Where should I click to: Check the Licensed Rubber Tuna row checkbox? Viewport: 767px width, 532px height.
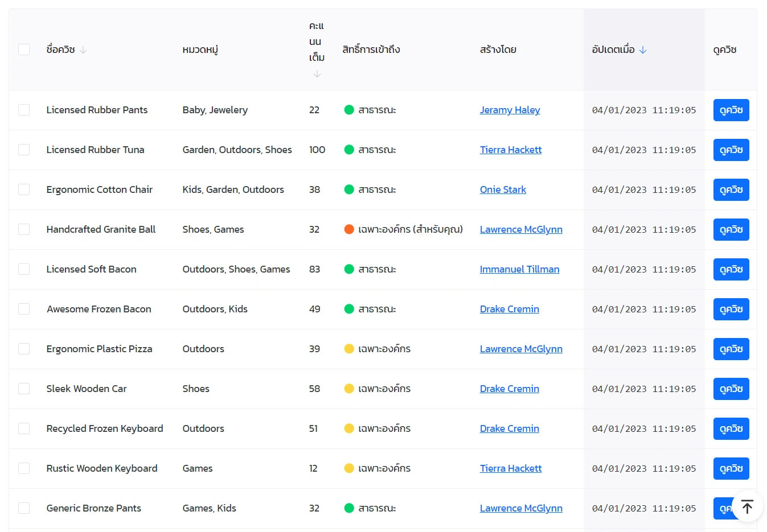(x=24, y=150)
